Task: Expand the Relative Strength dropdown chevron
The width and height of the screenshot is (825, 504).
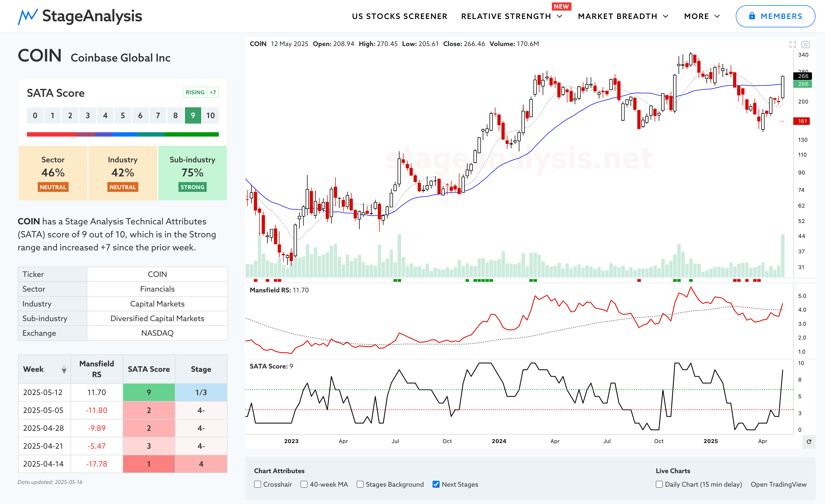Action: pos(559,16)
